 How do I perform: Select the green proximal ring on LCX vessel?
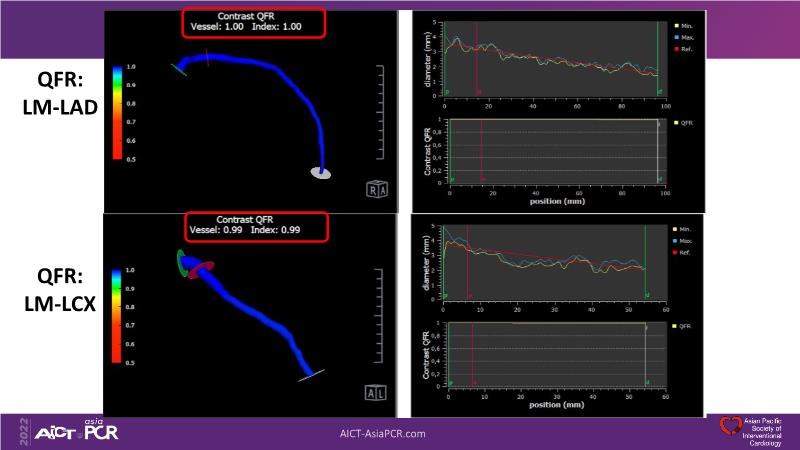click(x=181, y=263)
